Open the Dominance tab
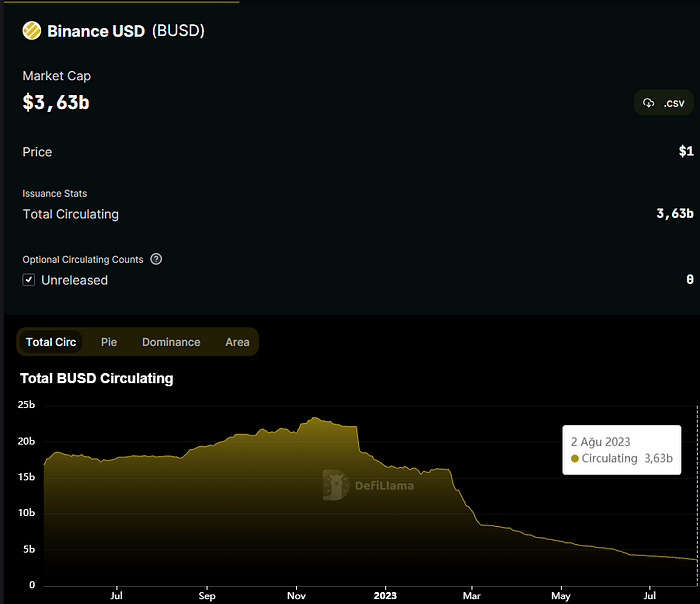This screenshot has height=604, width=700. click(x=171, y=342)
